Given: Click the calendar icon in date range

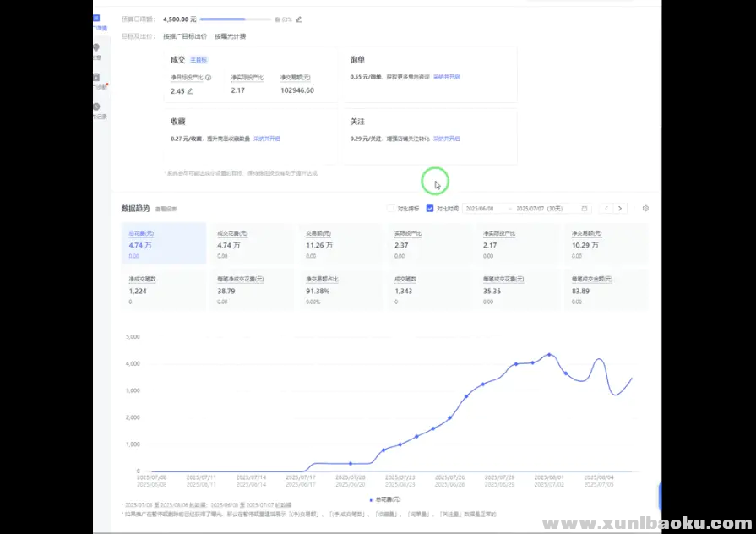Looking at the screenshot, I should [x=585, y=208].
